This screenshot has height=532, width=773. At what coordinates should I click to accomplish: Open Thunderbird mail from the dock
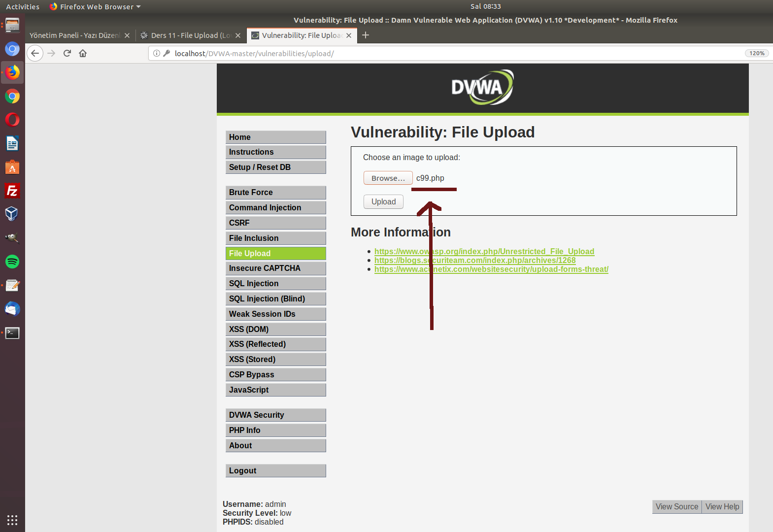click(12, 309)
